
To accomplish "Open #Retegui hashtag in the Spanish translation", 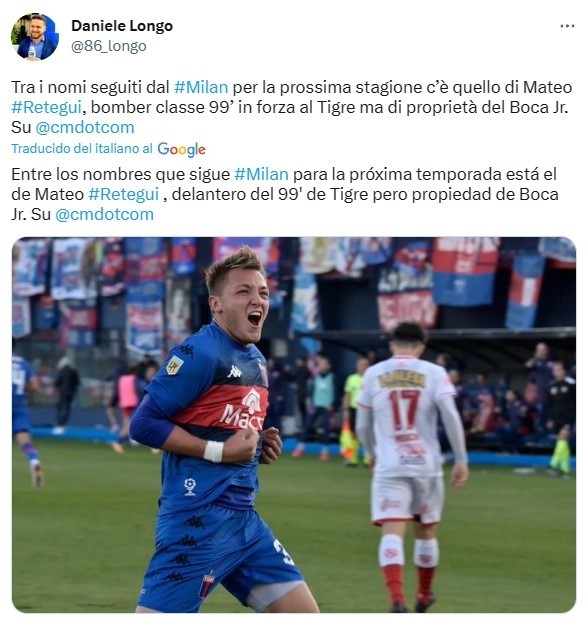I will point(123,194).
